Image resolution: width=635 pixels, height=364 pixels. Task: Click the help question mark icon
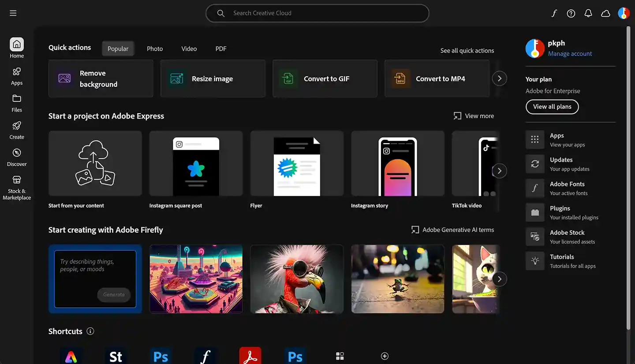coord(571,13)
